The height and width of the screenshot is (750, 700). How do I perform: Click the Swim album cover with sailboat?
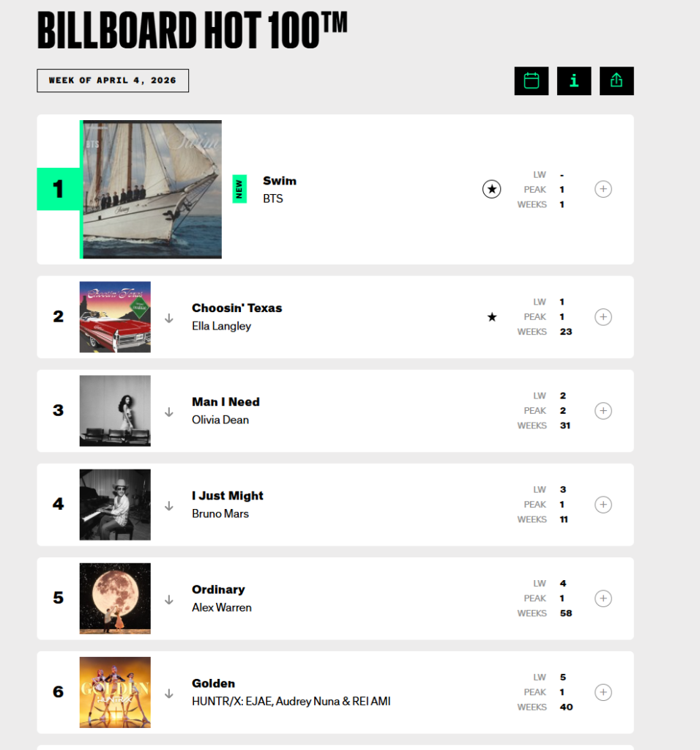point(152,190)
